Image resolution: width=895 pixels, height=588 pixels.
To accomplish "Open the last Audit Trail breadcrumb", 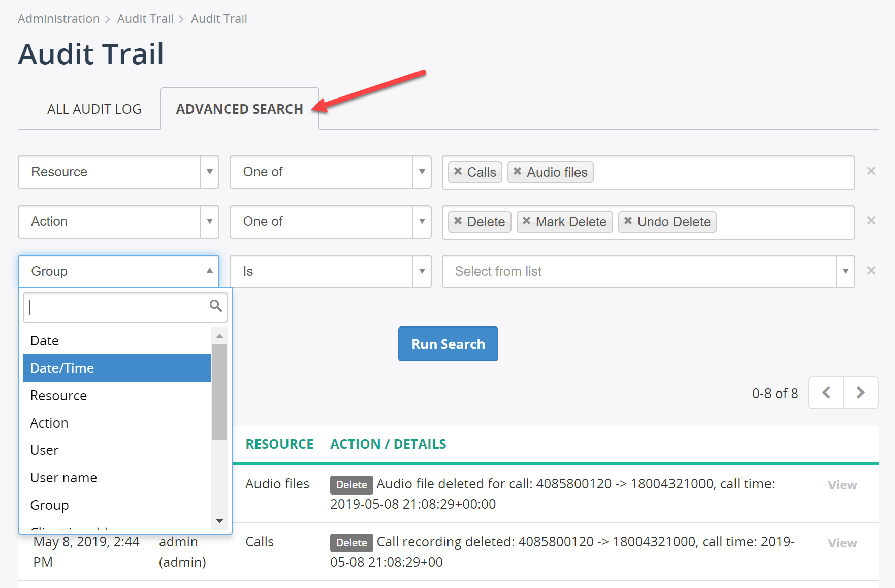I will (x=219, y=19).
